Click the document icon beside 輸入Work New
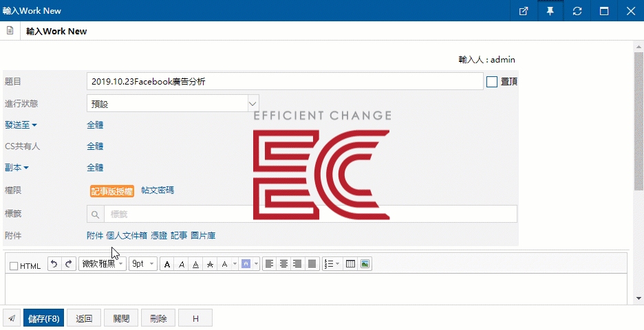 pos(10,31)
